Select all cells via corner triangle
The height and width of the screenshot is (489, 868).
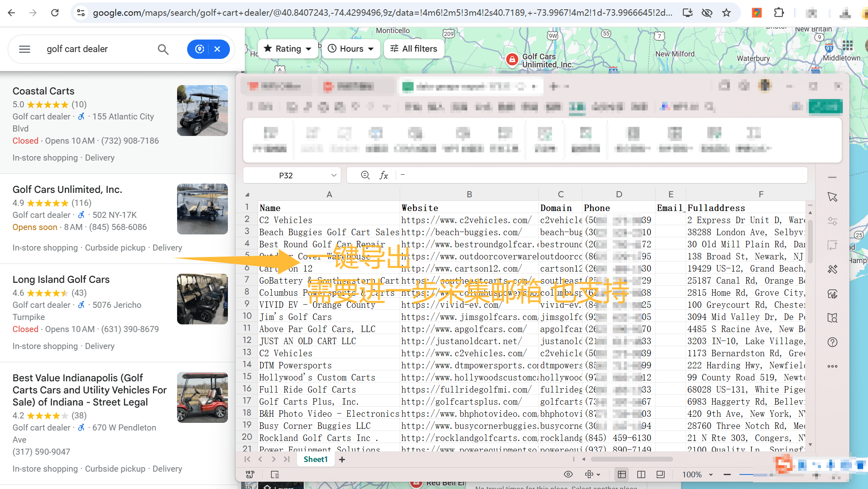247,194
